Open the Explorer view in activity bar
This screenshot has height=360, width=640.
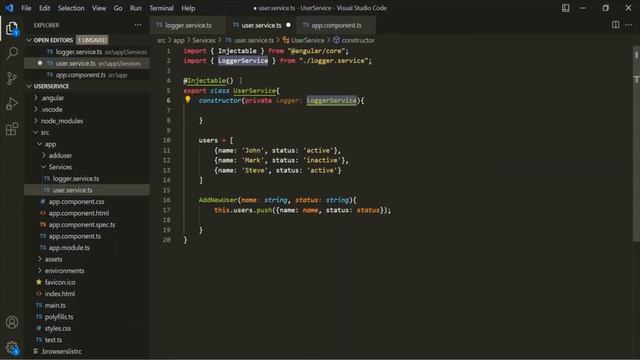[12, 29]
